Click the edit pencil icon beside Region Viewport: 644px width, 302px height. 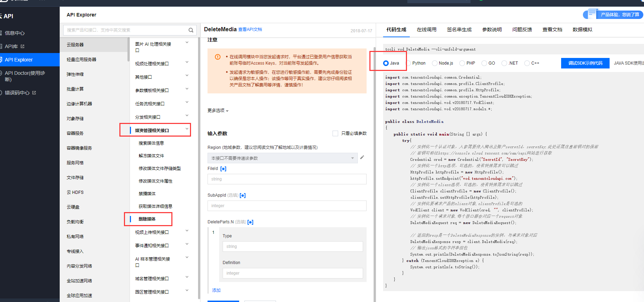coord(362,157)
